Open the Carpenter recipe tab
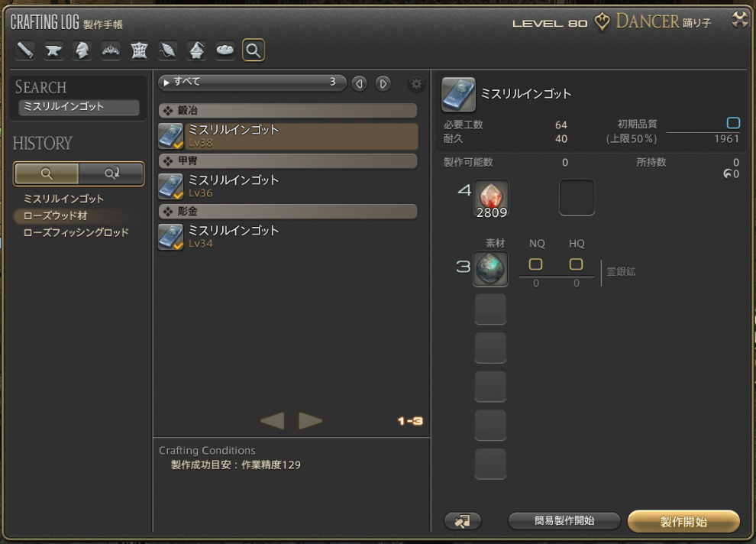Image resolution: width=756 pixels, height=544 pixels. (x=25, y=50)
